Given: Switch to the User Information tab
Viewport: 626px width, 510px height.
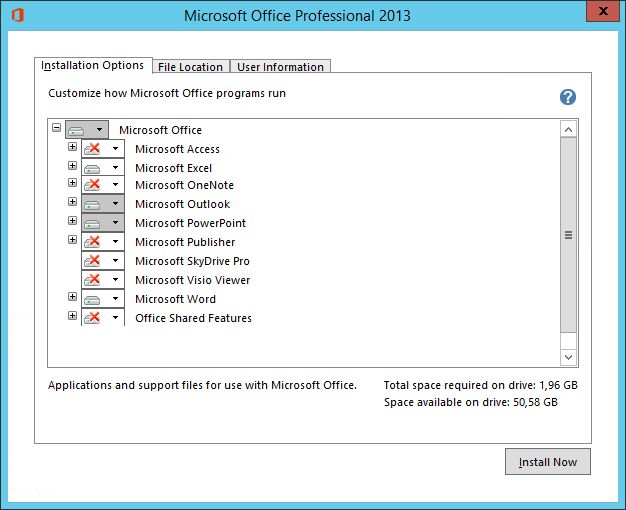Looking at the screenshot, I should click(x=280, y=67).
